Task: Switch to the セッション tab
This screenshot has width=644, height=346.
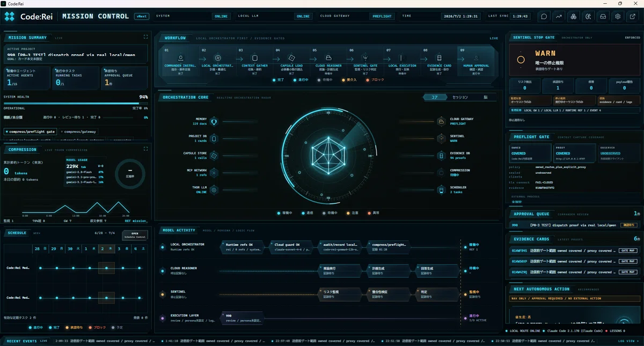Action: click(x=460, y=97)
